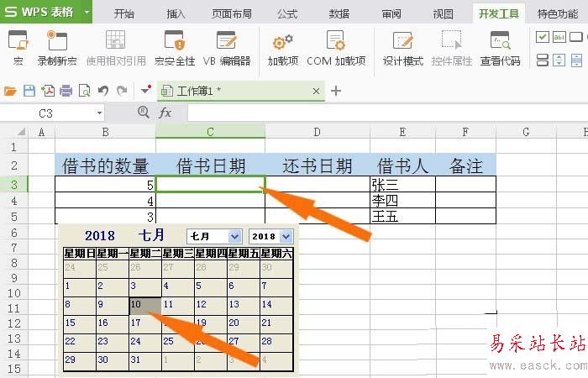Close the 工作簿1 document tab
The width and height of the screenshot is (588, 378).
[x=316, y=91]
